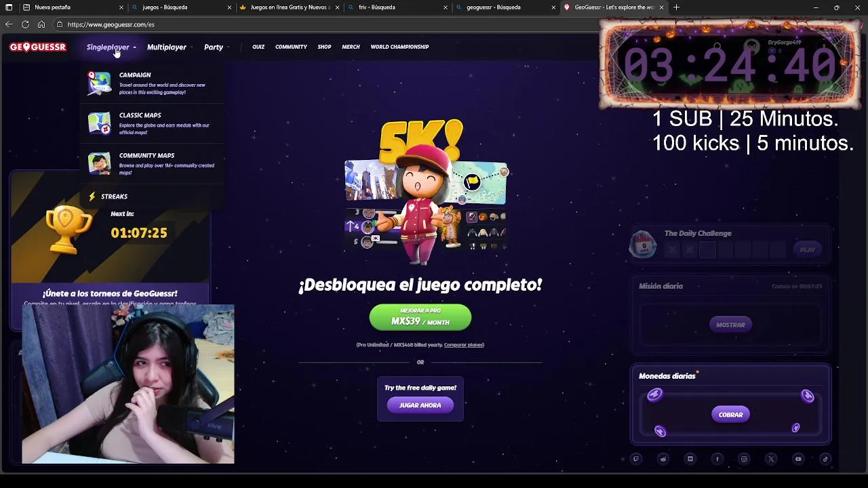
Task: Open the WORLD CHAMPIONSHIP nav link
Action: 399,47
